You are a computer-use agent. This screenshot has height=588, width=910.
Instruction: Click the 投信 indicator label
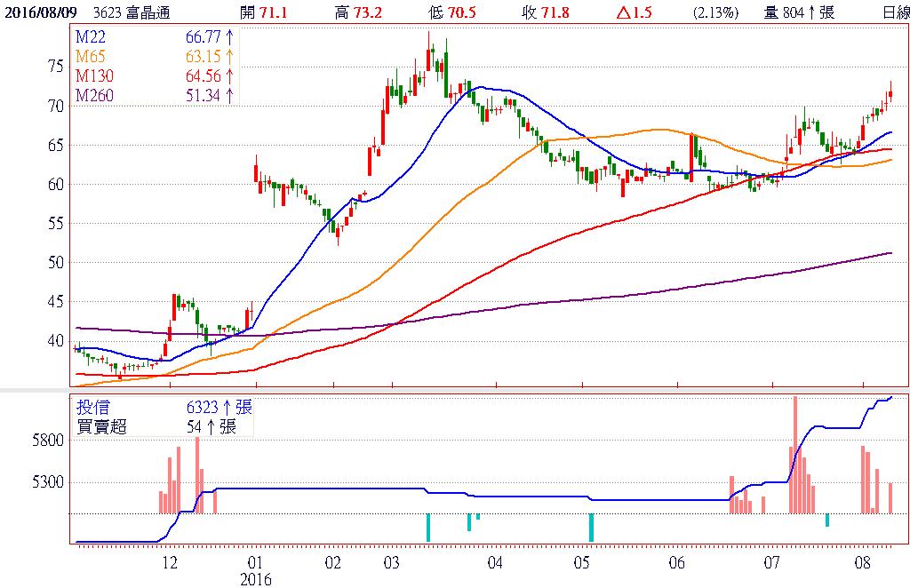click(x=91, y=408)
